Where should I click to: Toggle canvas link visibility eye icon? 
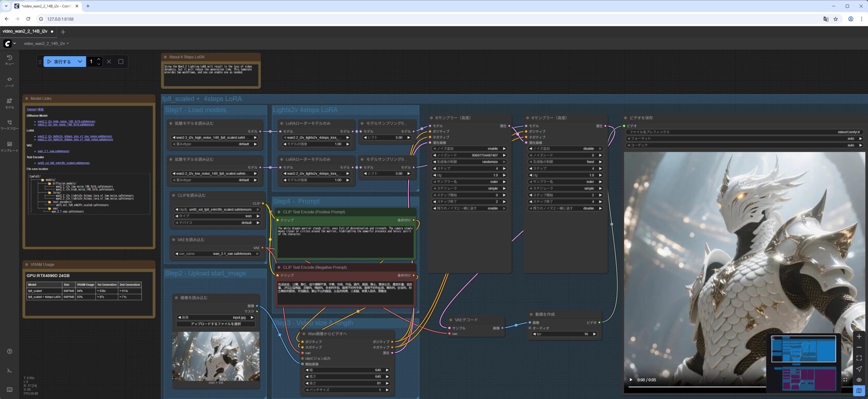[x=859, y=380]
